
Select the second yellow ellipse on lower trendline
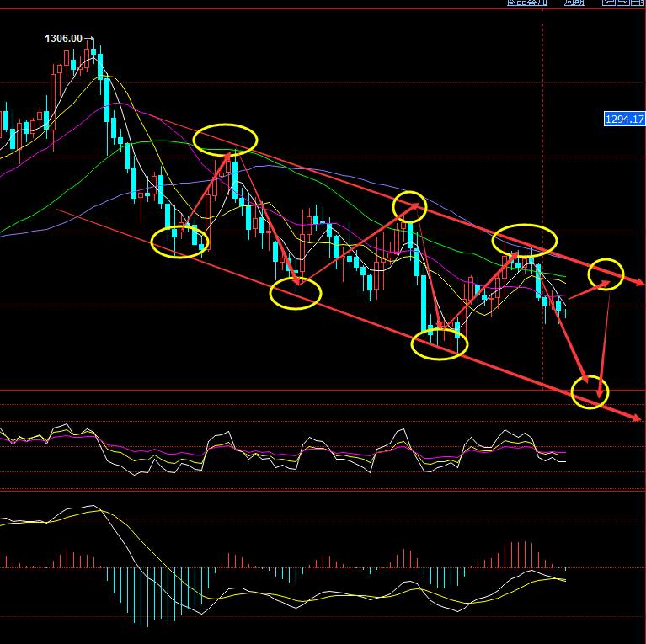(x=295, y=293)
